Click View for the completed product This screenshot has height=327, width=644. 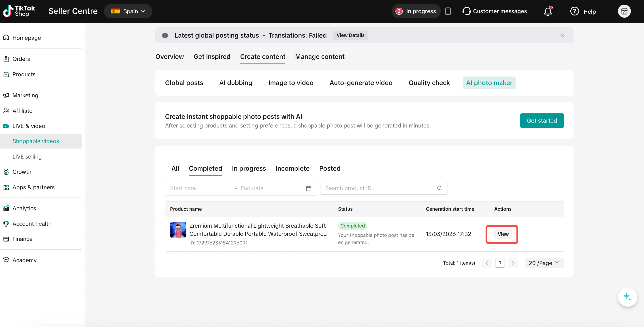[x=503, y=234]
